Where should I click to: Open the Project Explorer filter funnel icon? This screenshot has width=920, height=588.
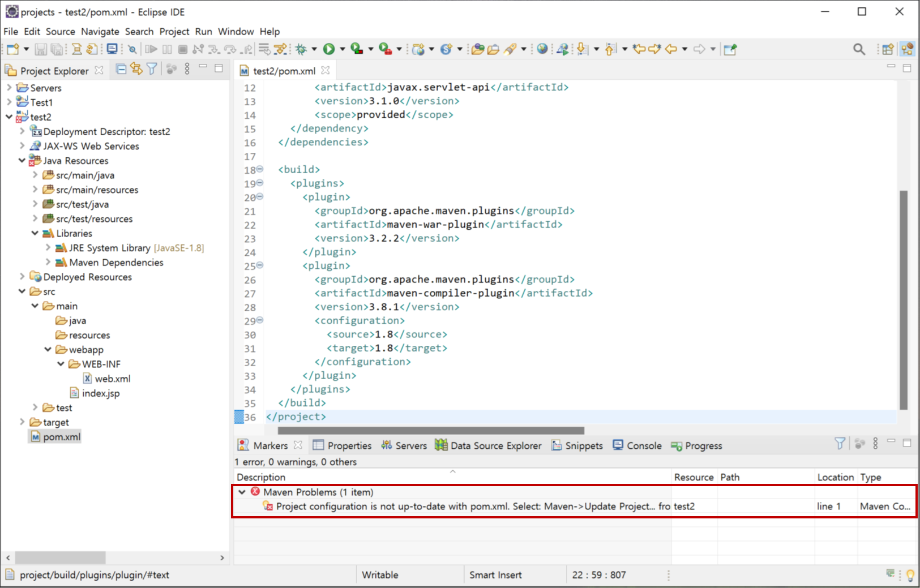152,69
